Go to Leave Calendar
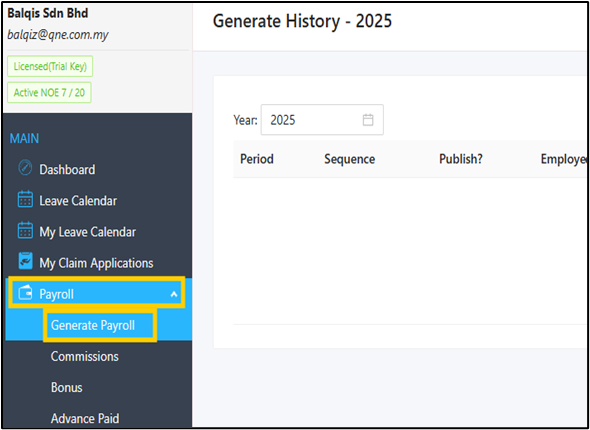 78,201
